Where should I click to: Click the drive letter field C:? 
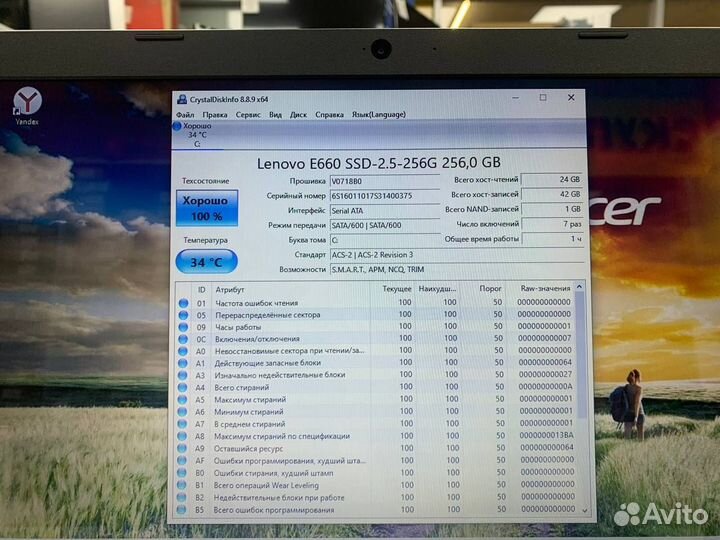pyautogui.click(x=384, y=240)
